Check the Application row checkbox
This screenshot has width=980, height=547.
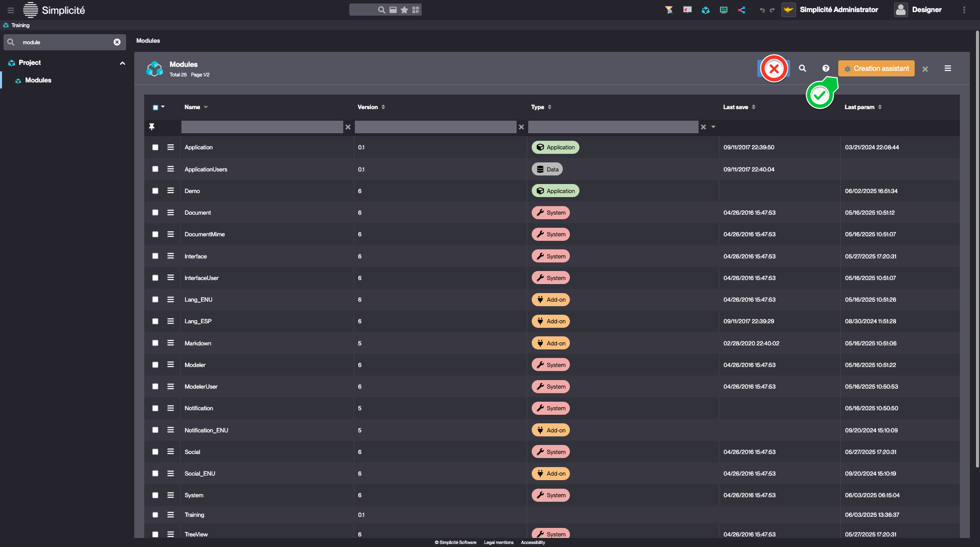155,147
